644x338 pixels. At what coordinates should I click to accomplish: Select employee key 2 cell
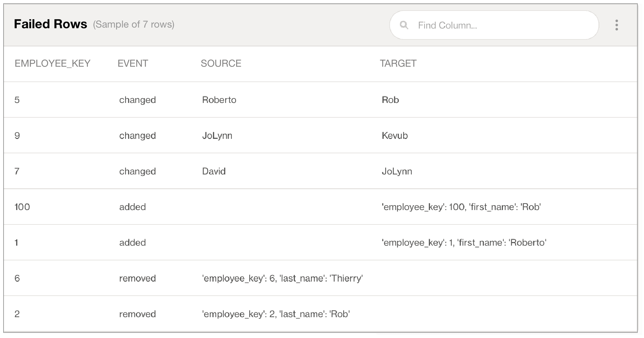tap(17, 314)
